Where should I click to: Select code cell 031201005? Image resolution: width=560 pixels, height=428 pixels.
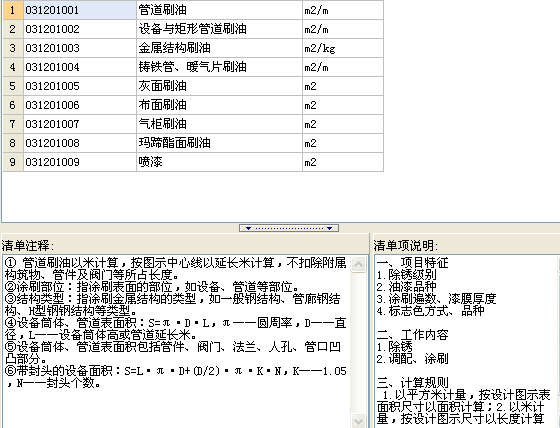tap(80, 86)
